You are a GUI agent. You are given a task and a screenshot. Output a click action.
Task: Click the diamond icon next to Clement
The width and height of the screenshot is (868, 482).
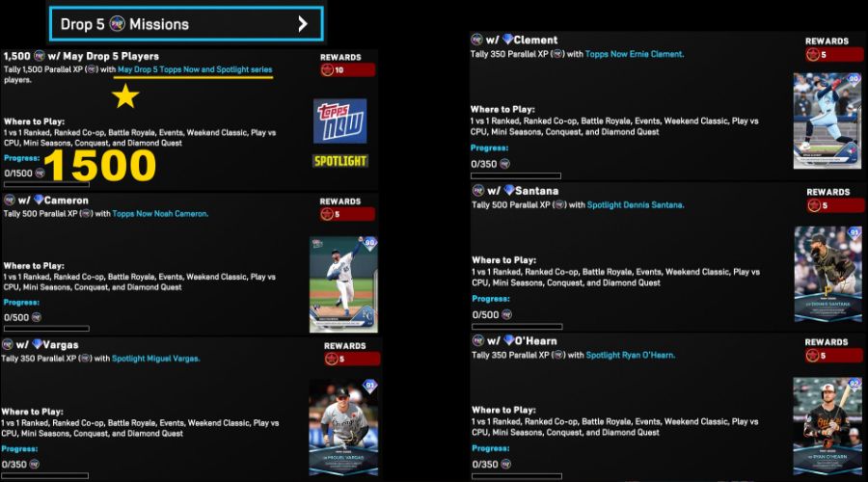pos(507,40)
